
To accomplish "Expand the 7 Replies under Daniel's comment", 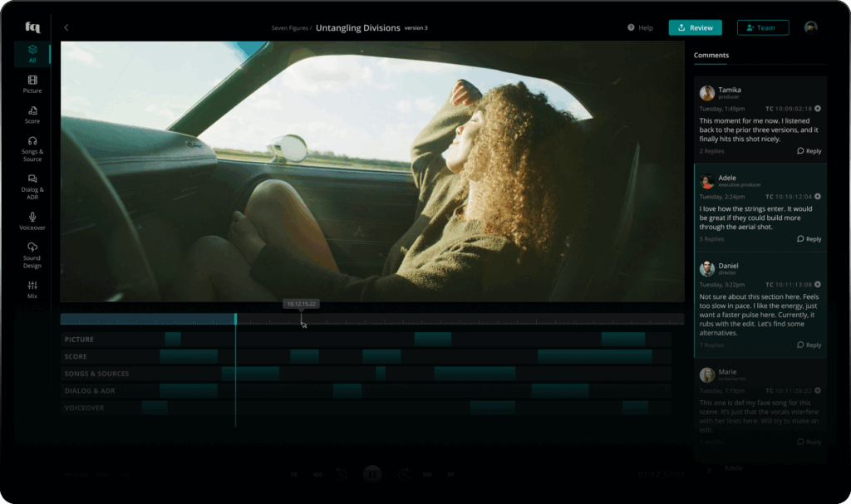I will pos(711,345).
